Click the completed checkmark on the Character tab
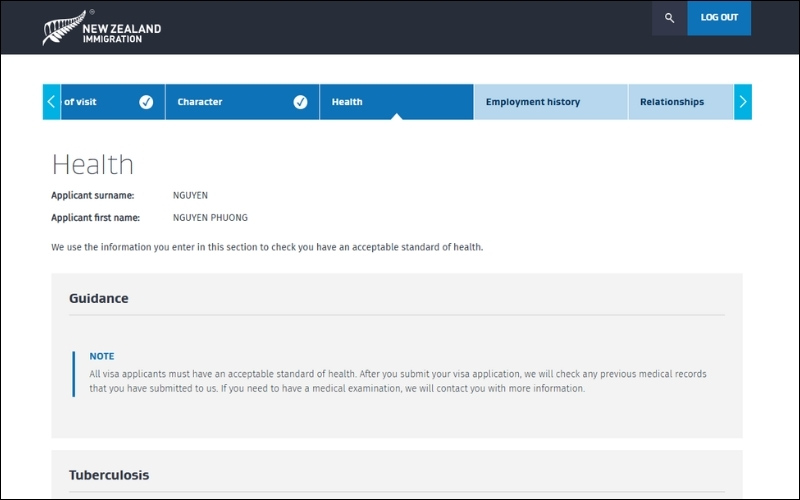800x500 pixels. pyautogui.click(x=300, y=102)
